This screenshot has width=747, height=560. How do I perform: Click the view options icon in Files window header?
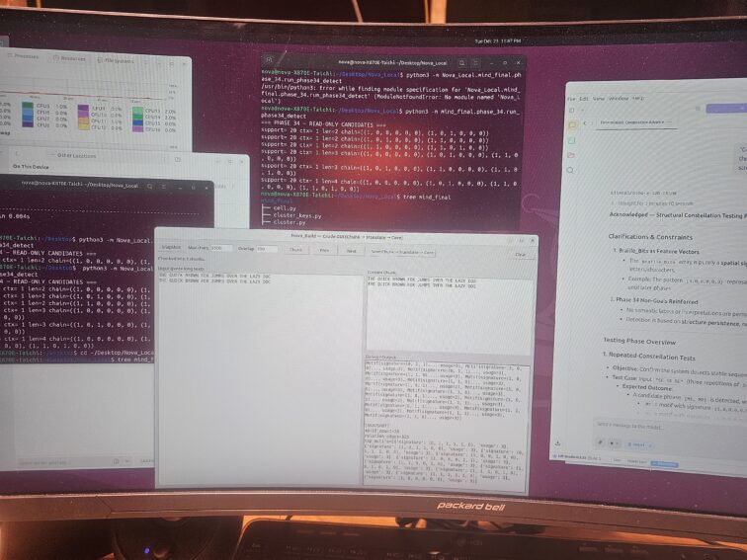pyautogui.click(x=177, y=160)
